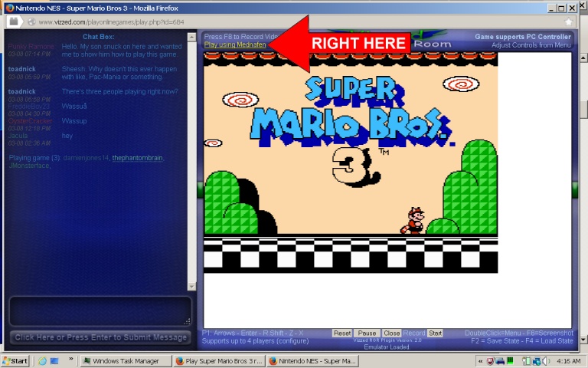The image size is (588, 368).
Task: Click the Show Desktop quick launch icon
Action: click(x=55, y=361)
